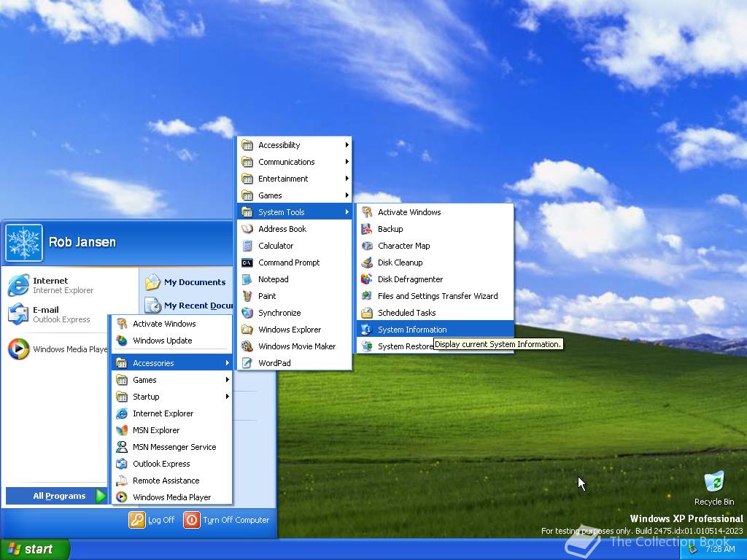Click the Recycle Bin desktop icon
The height and width of the screenshot is (560, 747).
coord(714,481)
